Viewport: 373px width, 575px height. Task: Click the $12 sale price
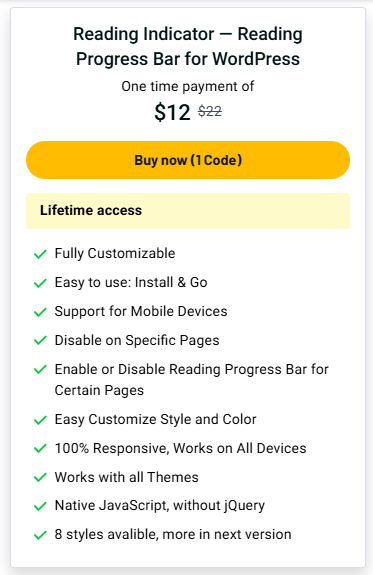pos(172,112)
